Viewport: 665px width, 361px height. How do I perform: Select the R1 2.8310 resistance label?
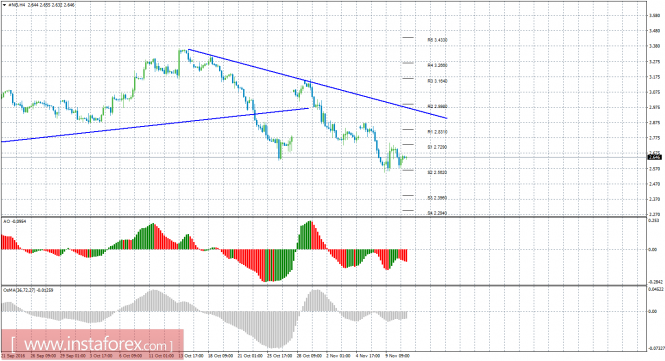coord(437,132)
